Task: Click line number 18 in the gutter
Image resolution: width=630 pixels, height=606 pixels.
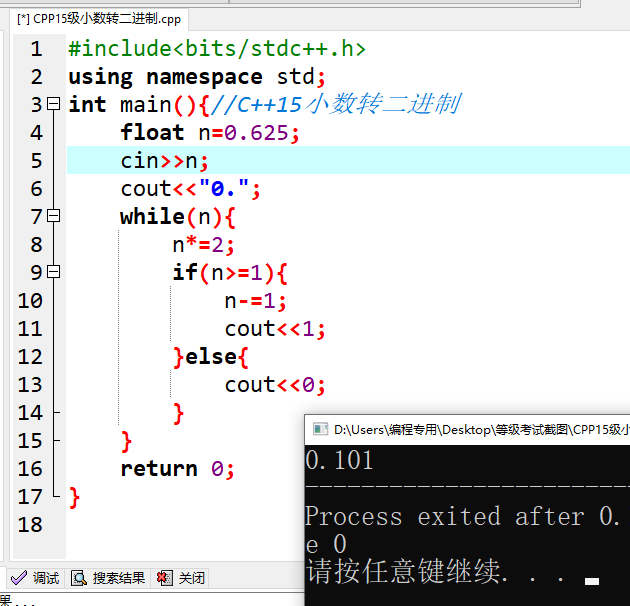Action: coord(30,524)
